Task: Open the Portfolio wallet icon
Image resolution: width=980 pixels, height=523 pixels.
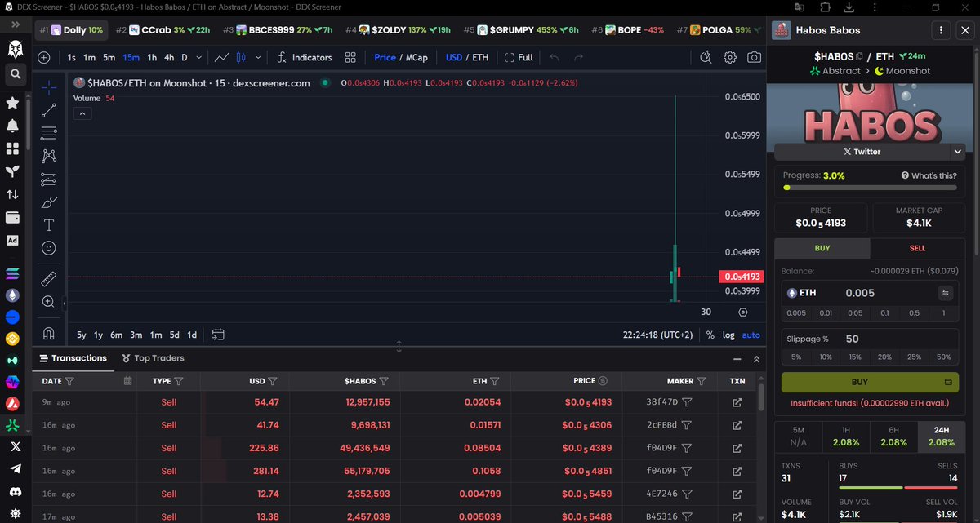Action: (x=12, y=218)
